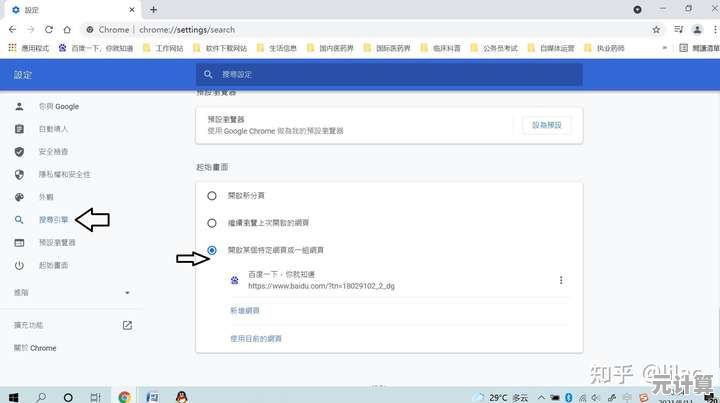Open Windows taskbar search magnifier

pyautogui.click(x=41, y=397)
